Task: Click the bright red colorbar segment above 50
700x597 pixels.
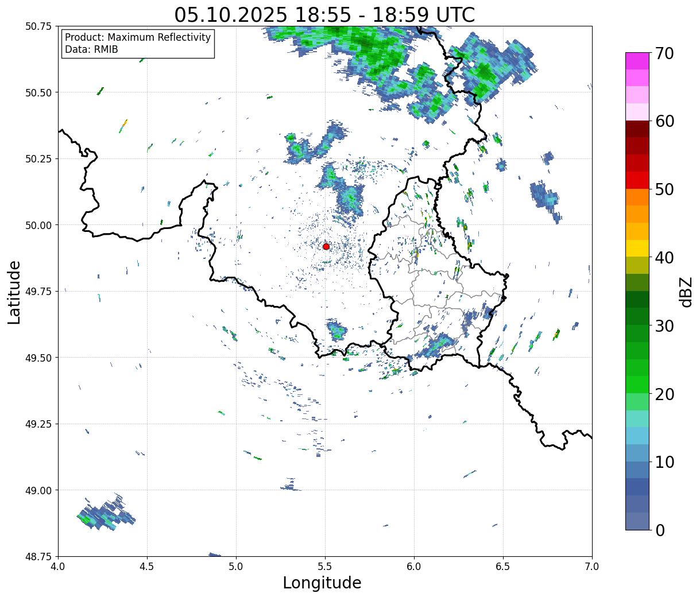Action: click(637, 180)
